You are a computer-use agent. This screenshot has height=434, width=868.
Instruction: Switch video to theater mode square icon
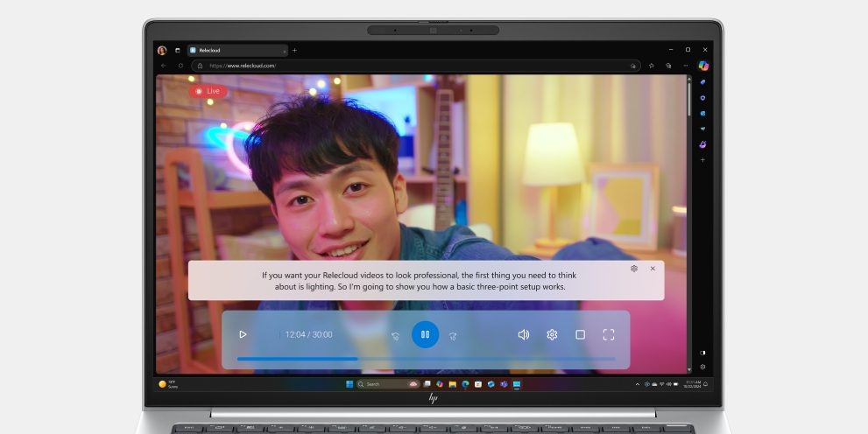coord(580,334)
